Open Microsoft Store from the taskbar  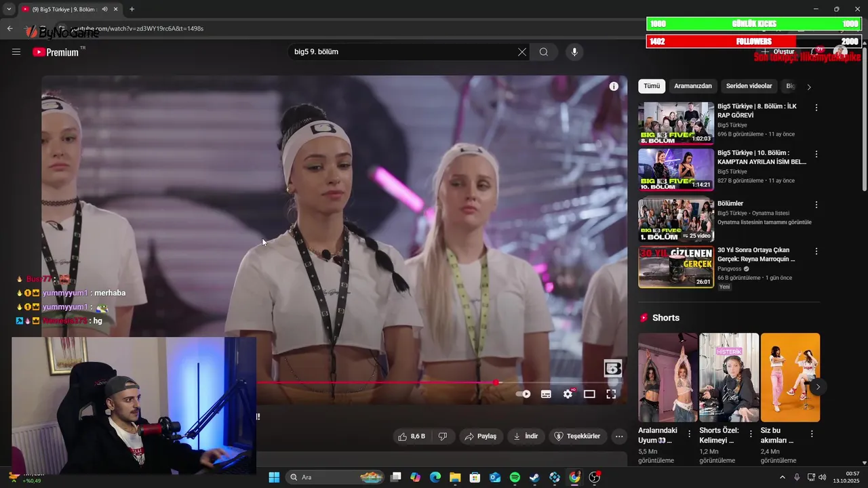click(x=475, y=477)
